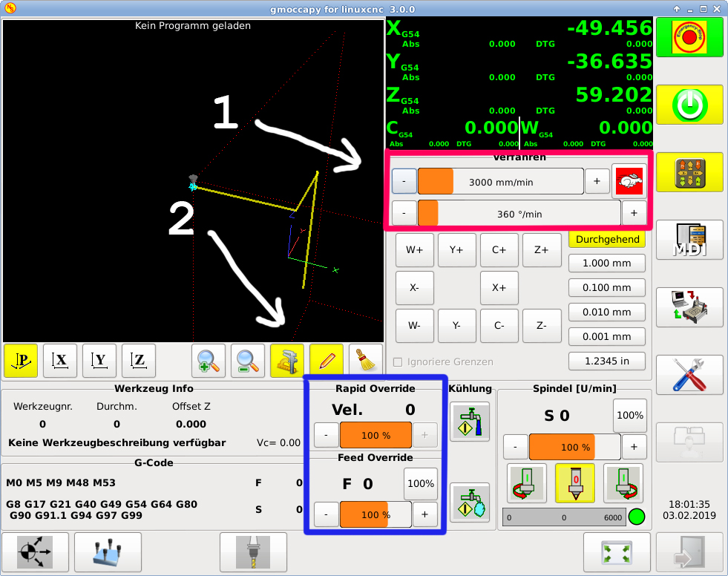
Task: Jog C+ axis
Action: pos(499,250)
